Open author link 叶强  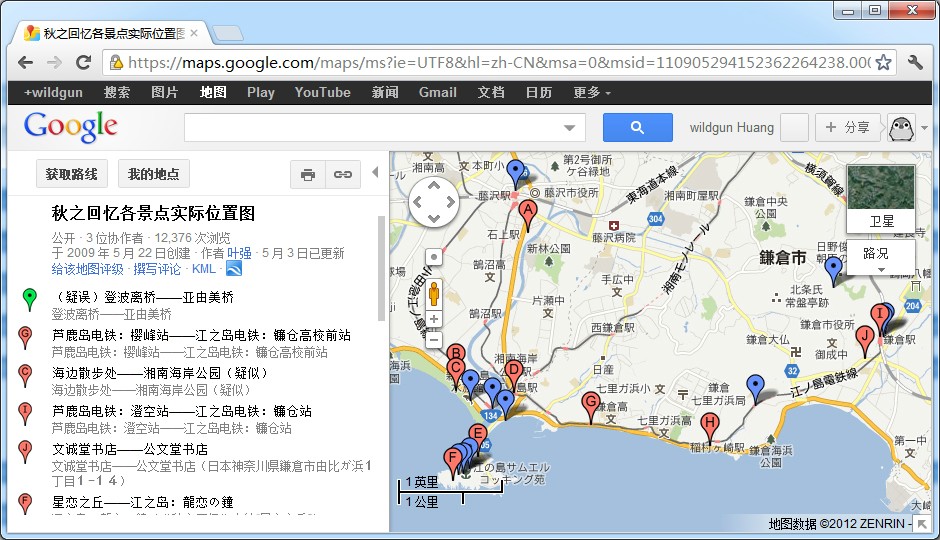pyautogui.click(x=239, y=254)
